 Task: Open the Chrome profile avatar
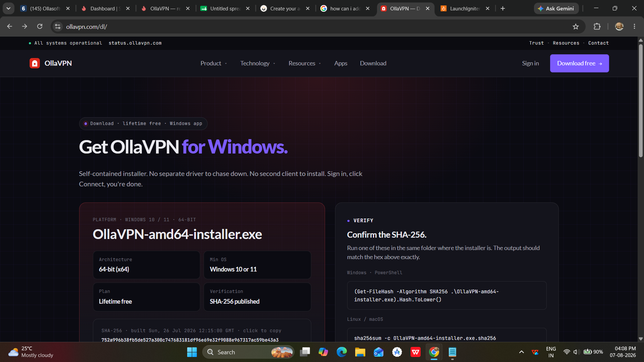619,26
